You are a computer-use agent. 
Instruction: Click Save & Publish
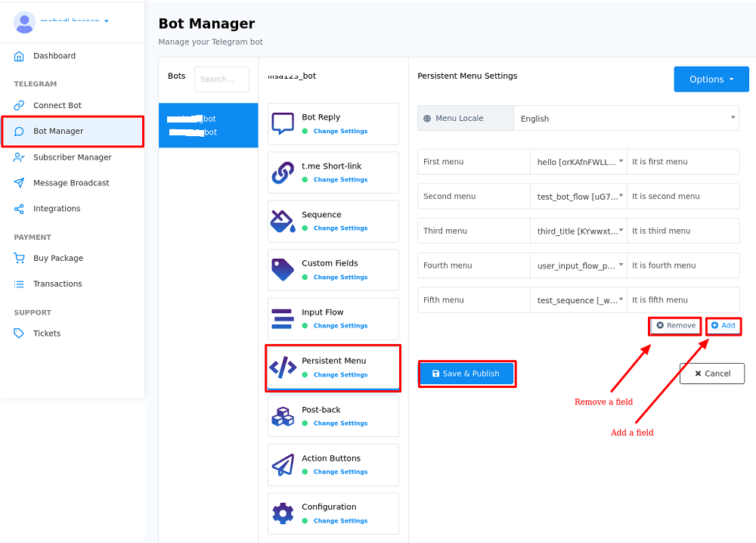pyautogui.click(x=466, y=373)
